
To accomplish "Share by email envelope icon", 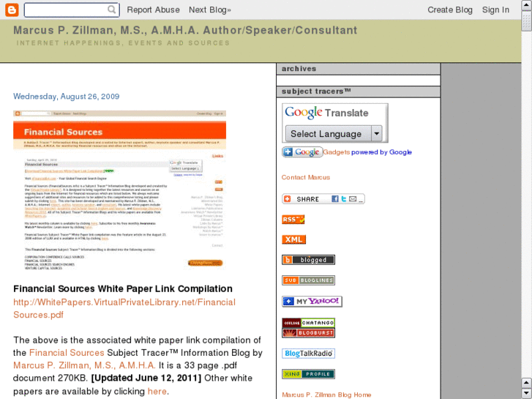I will coord(353,199).
